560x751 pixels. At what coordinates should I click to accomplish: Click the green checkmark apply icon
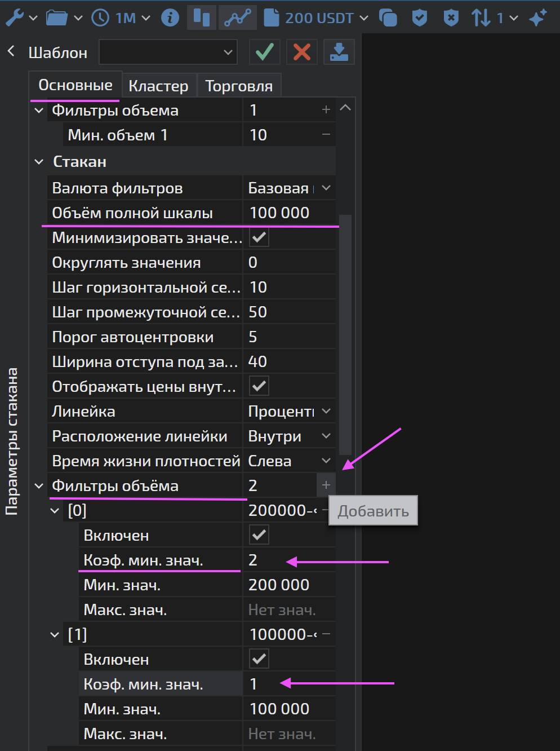point(264,52)
